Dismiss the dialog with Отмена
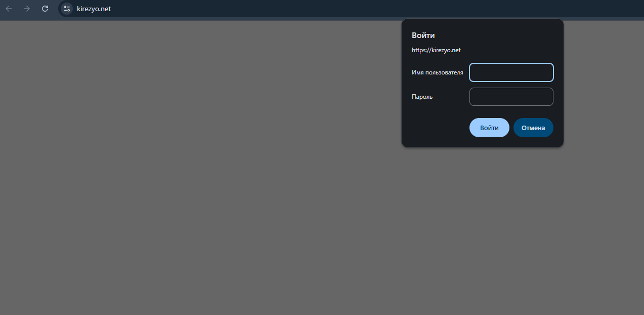 pos(533,128)
